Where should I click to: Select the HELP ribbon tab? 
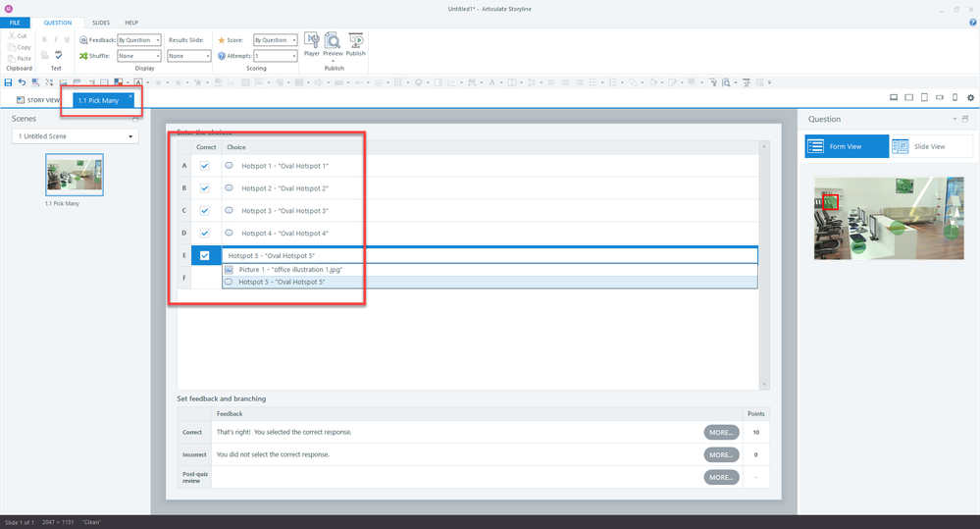pos(131,23)
